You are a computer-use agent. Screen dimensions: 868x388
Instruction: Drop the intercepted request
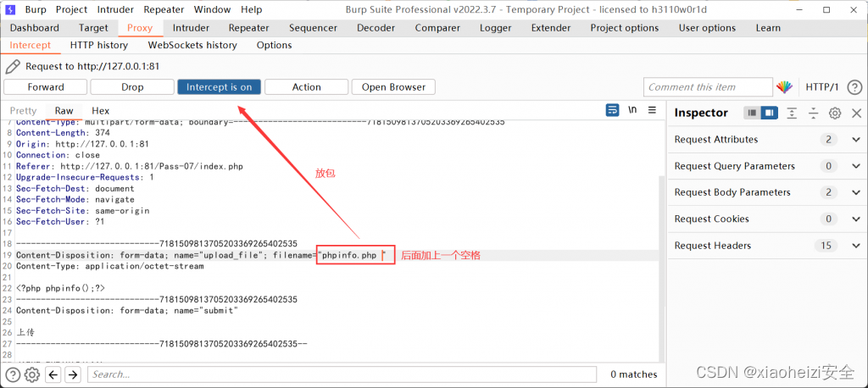[x=132, y=87]
